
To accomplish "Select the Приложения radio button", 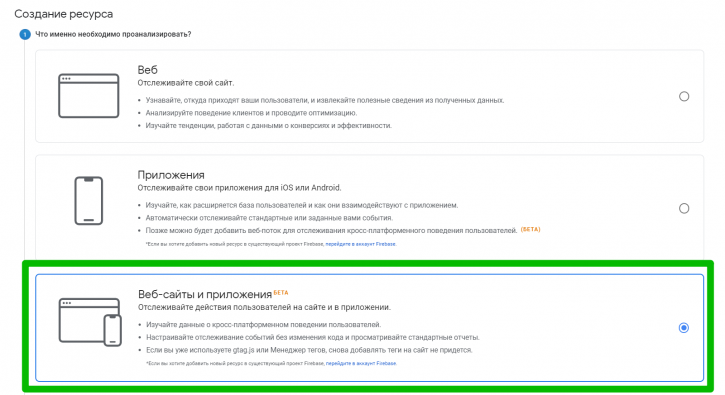I will click(684, 208).
